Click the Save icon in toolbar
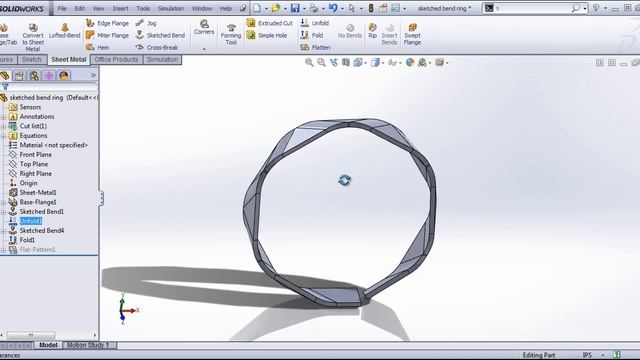This screenshot has height=360, width=640. coord(295,8)
